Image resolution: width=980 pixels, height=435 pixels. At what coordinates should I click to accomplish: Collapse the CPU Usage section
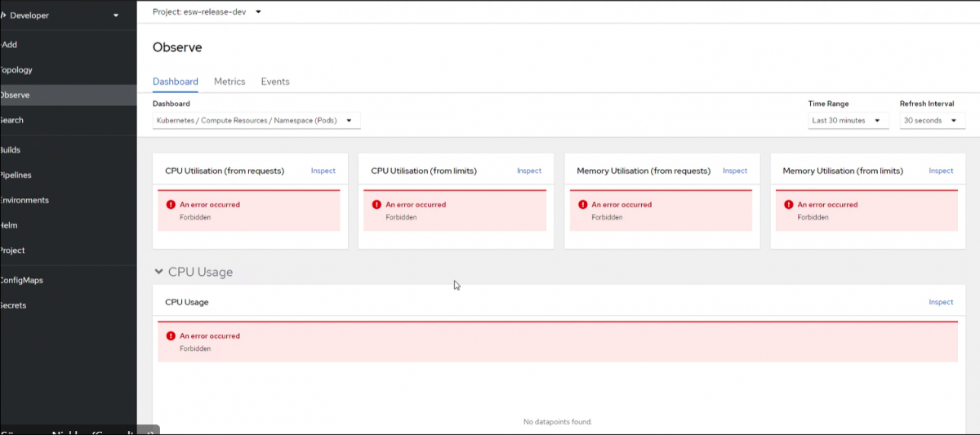coord(159,272)
